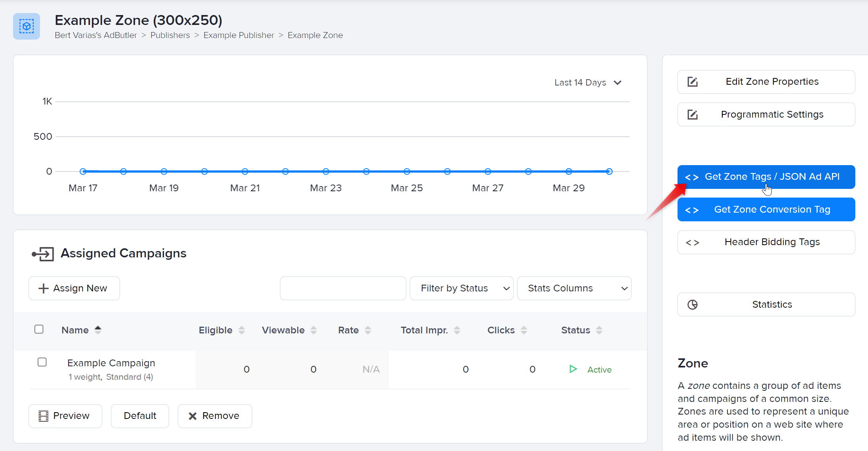Tick the select-all checkbox in table header

click(39, 329)
